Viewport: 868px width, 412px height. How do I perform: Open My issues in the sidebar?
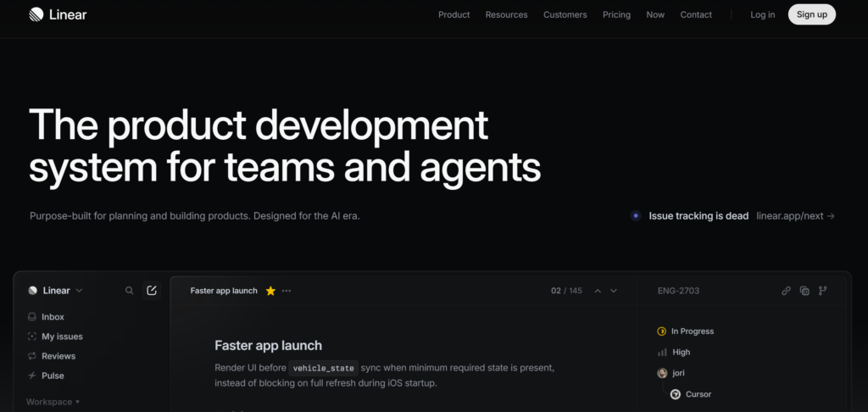point(55,337)
